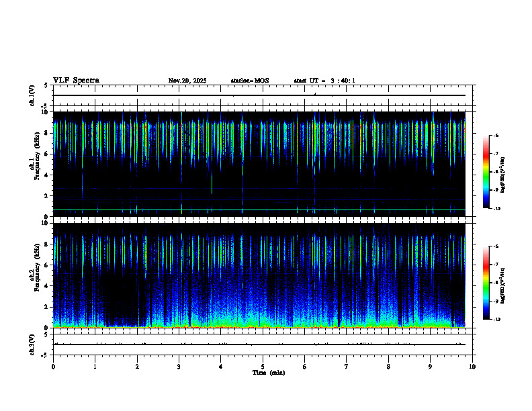Click inside the ch.1 spectrogram panel
532x411 pixels.
pyautogui.click(x=259, y=164)
